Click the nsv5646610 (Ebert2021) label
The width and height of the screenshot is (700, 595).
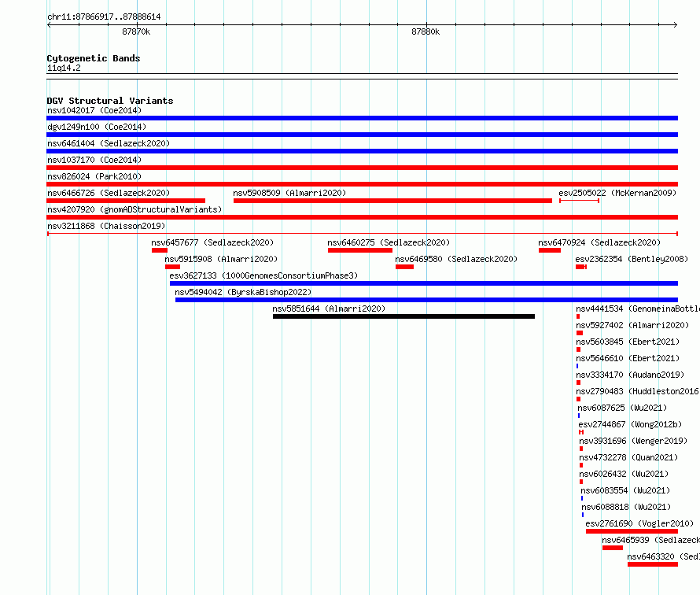click(628, 358)
